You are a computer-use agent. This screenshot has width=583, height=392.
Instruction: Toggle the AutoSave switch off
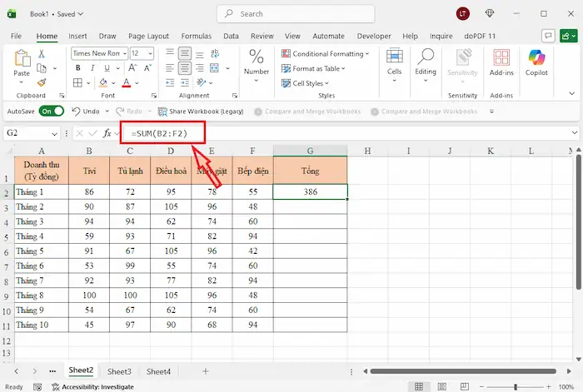52,111
